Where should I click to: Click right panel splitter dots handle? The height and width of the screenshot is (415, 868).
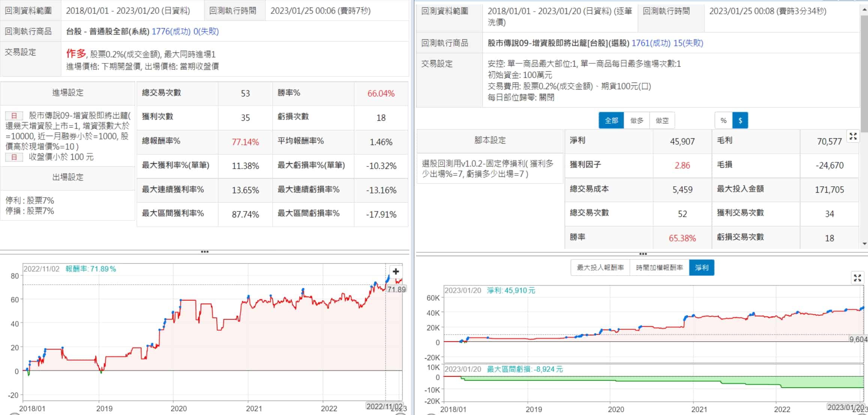point(643,254)
